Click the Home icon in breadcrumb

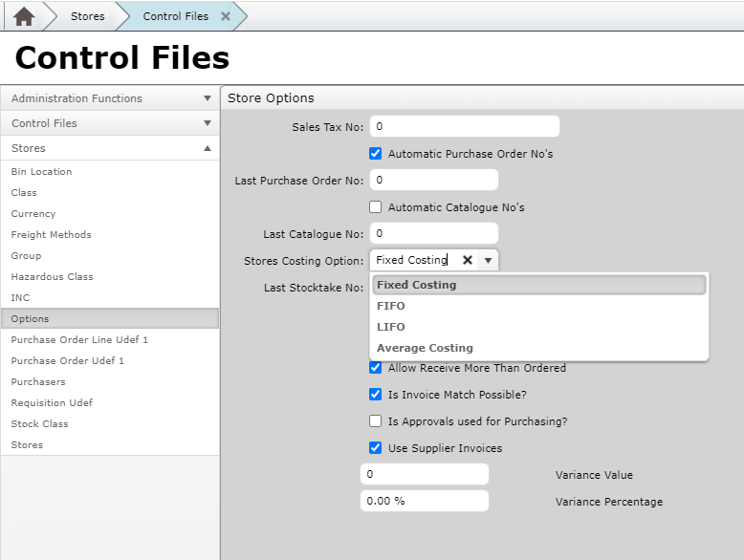(24, 16)
